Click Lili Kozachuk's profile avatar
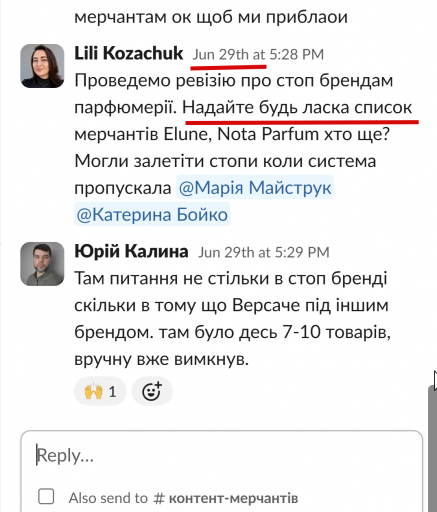 [42, 66]
